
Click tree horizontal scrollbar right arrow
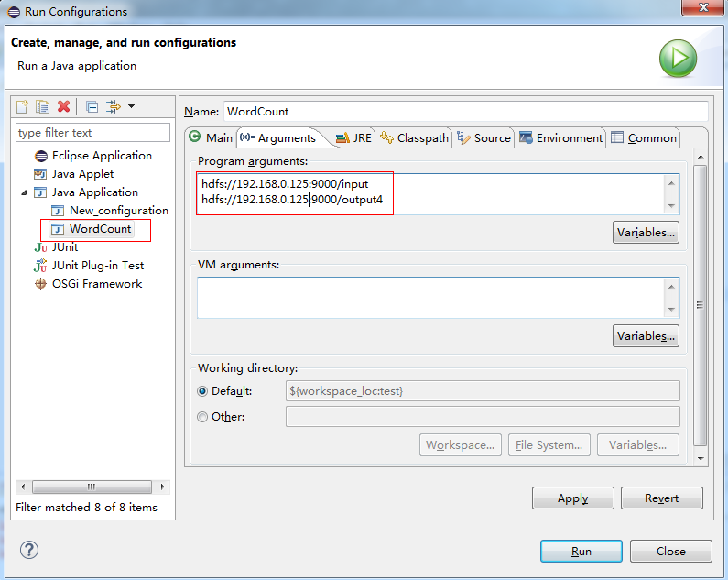(162, 487)
